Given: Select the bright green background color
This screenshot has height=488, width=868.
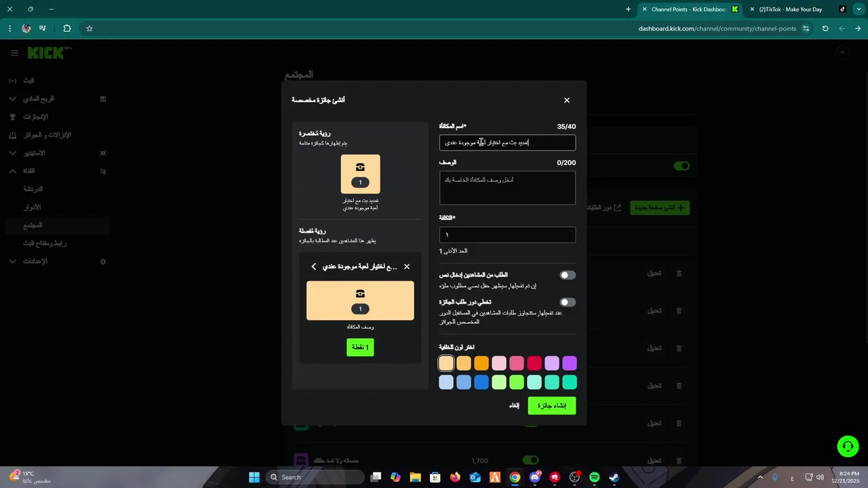Looking at the screenshot, I should click(x=517, y=382).
